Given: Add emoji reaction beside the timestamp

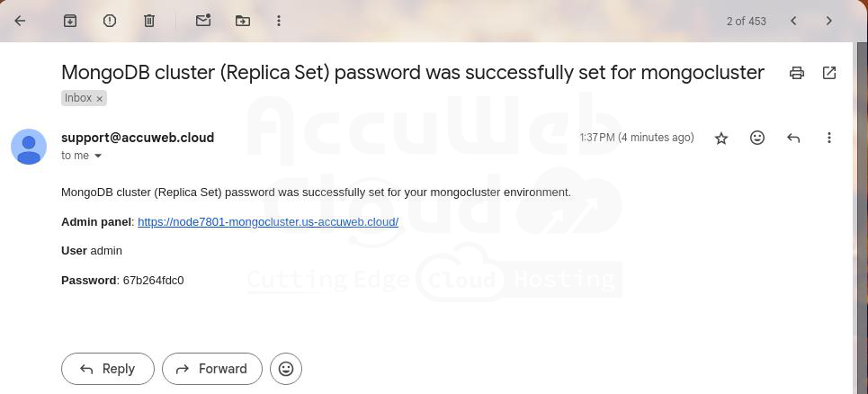Looking at the screenshot, I should click(x=757, y=138).
